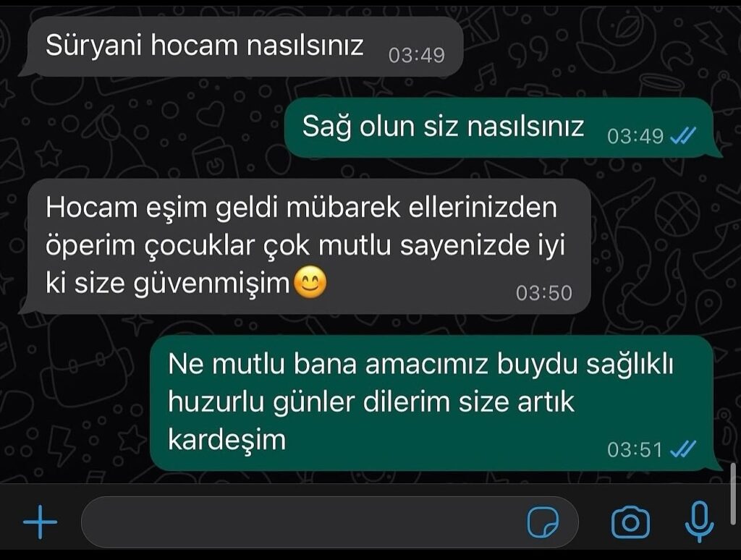Tap the 'Hocam eşim geldi' message bubble
This screenshot has width=741, height=560.
pyautogui.click(x=305, y=246)
